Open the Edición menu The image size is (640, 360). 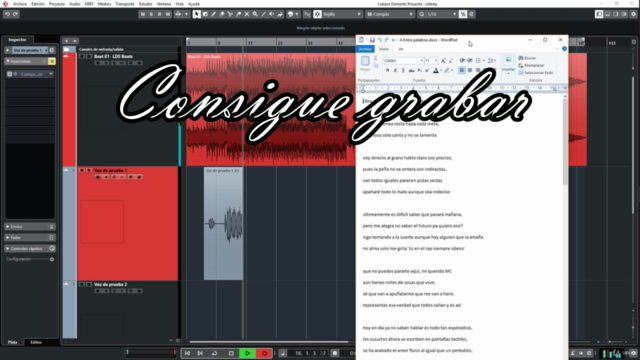(38, 4)
